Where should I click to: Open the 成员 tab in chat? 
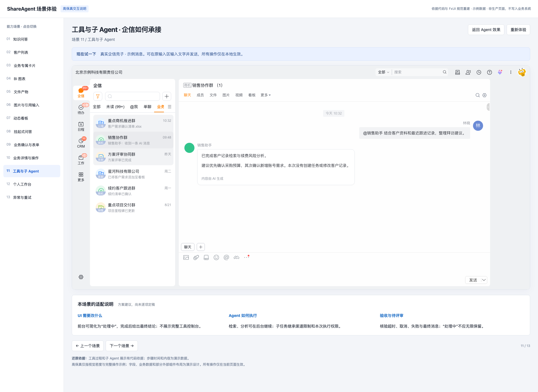click(200, 95)
